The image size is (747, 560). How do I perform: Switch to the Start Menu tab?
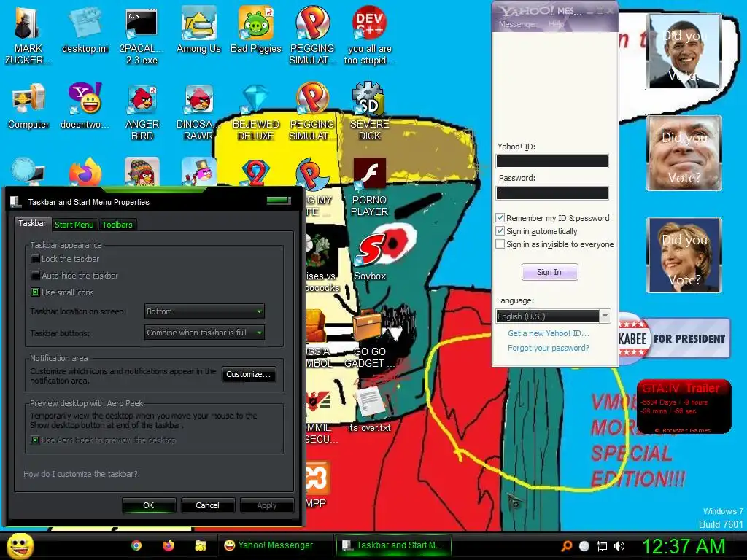[74, 225]
